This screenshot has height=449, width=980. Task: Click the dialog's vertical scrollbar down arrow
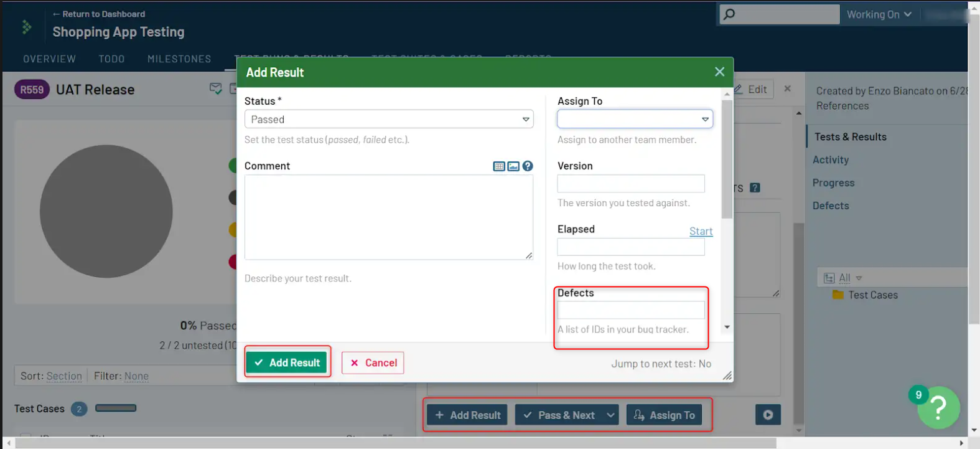[x=727, y=327]
